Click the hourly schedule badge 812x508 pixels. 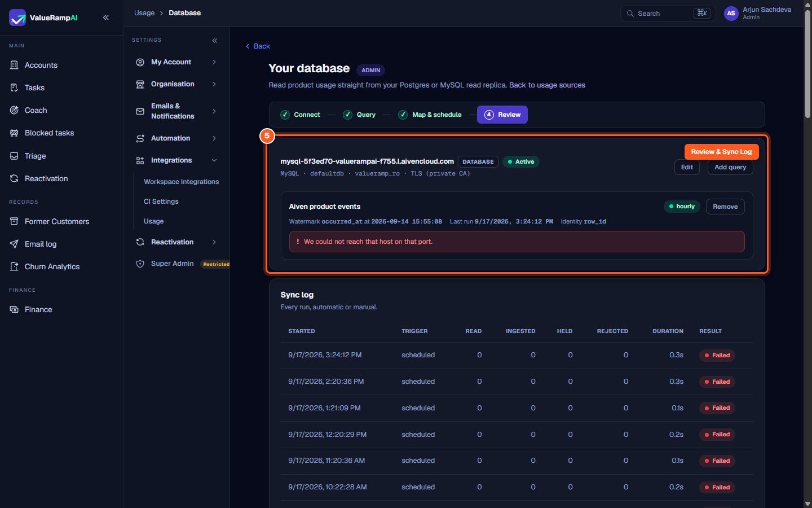[x=682, y=207]
